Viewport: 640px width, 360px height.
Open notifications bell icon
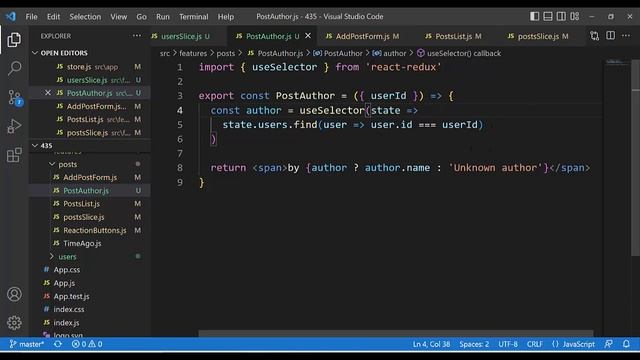click(626, 344)
